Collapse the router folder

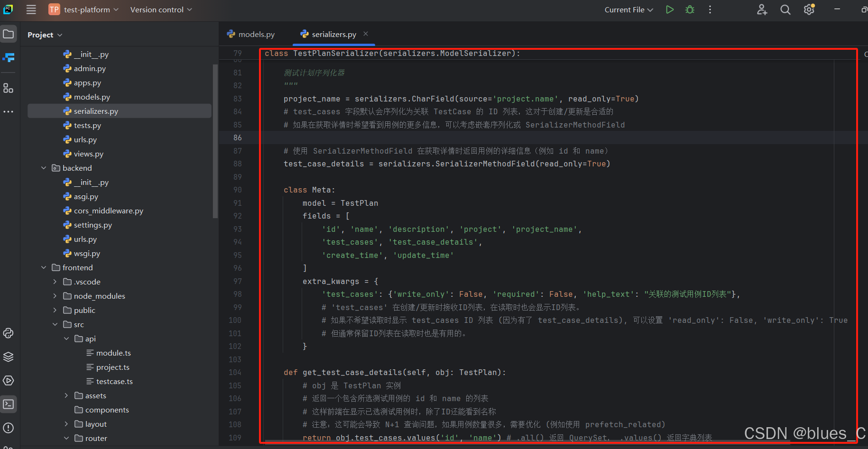click(66, 438)
